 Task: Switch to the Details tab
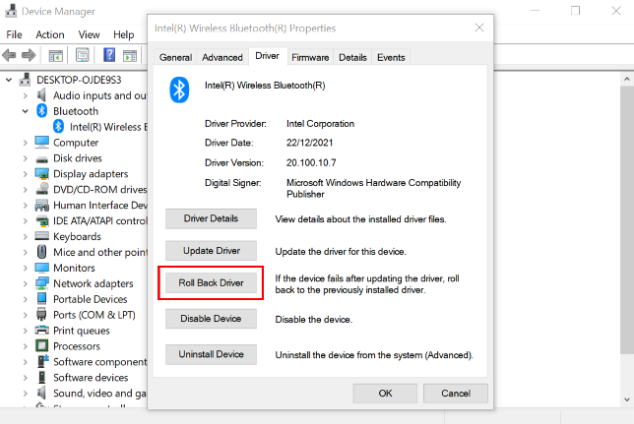[x=353, y=57]
